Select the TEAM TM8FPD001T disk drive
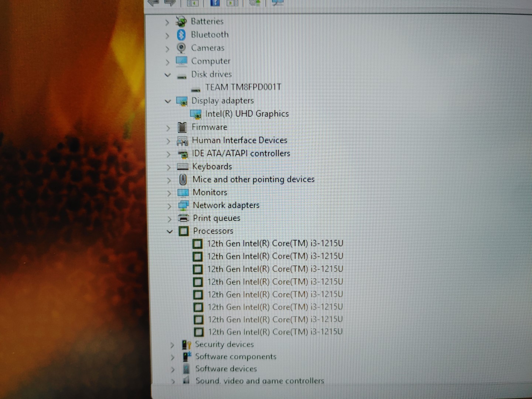 click(x=243, y=87)
